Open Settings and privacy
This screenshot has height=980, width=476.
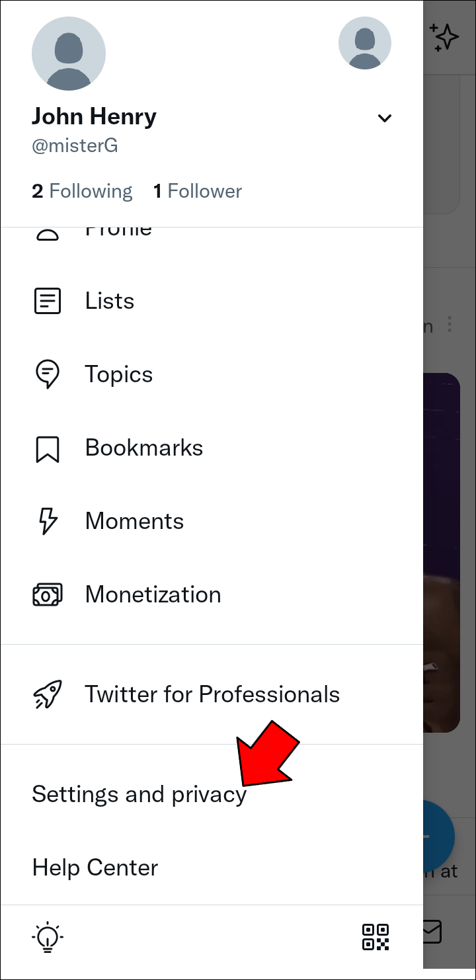coord(138,794)
